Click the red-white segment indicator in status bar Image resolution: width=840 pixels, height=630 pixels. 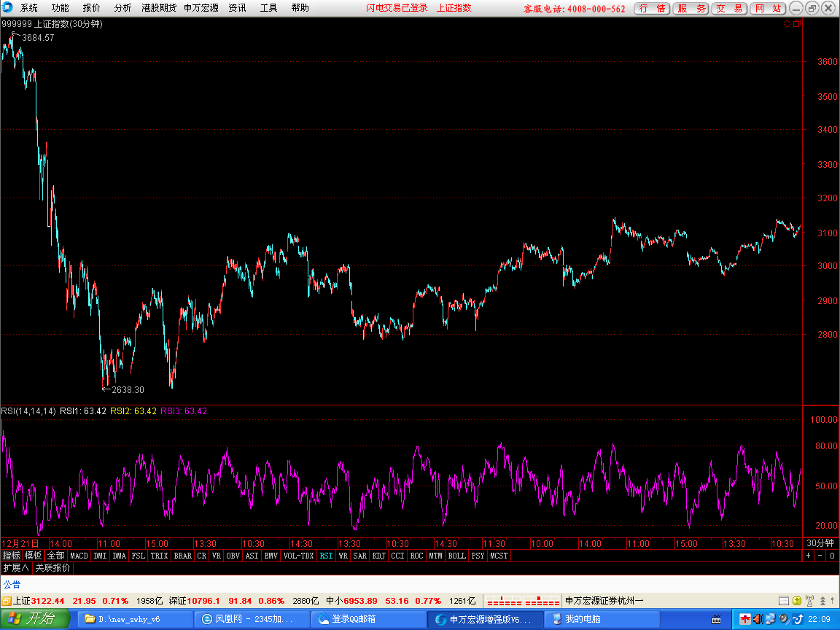(523, 601)
